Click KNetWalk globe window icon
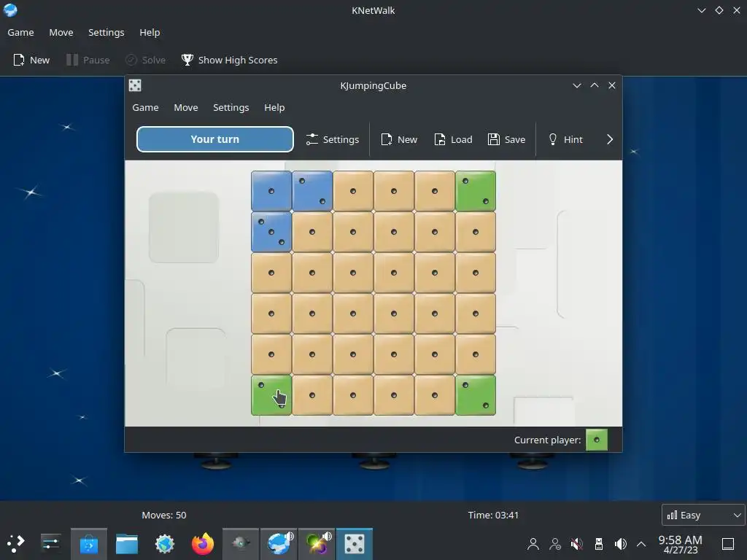The image size is (747, 560). click(x=10, y=10)
